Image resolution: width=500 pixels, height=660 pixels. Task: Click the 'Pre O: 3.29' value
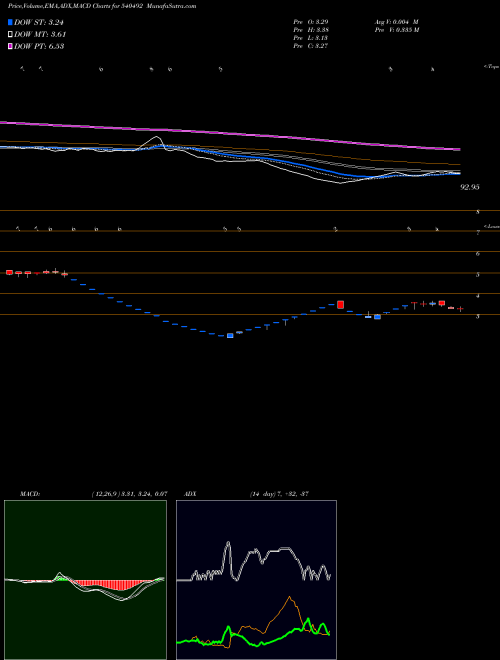(x=311, y=21)
